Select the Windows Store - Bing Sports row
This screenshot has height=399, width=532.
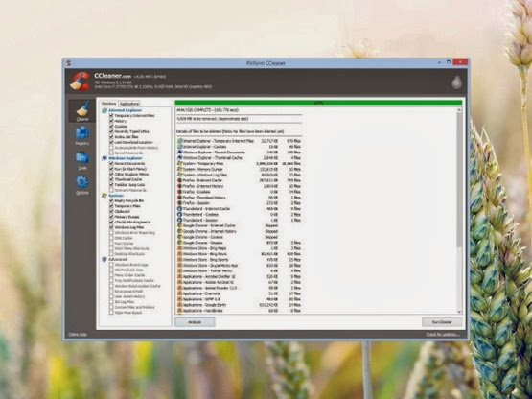click(x=239, y=259)
